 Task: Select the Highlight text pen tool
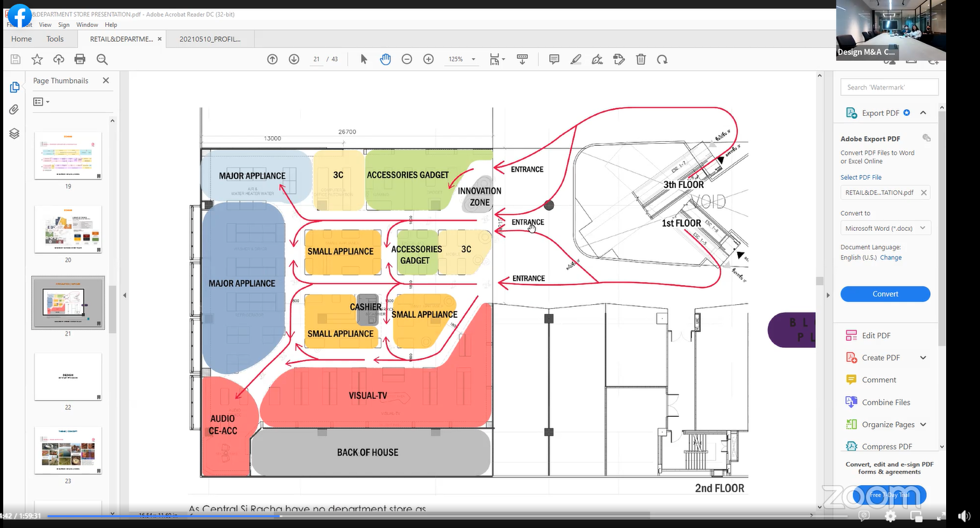coord(576,59)
